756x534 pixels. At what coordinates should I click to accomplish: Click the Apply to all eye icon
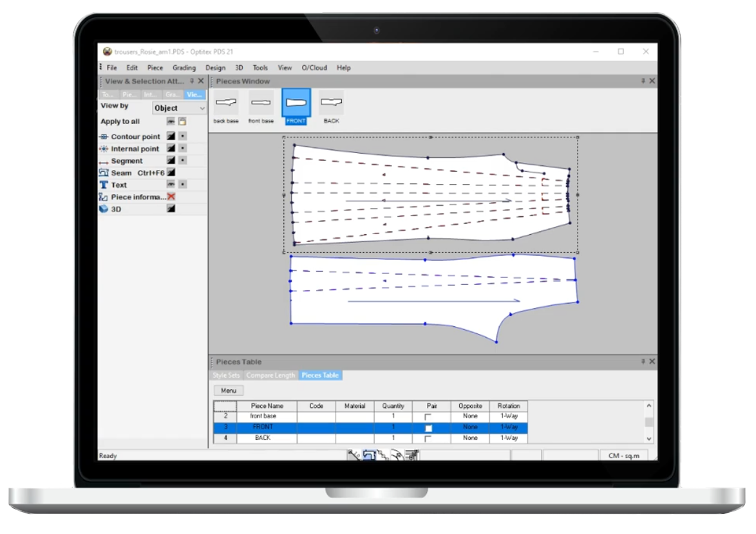pyautogui.click(x=171, y=122)
